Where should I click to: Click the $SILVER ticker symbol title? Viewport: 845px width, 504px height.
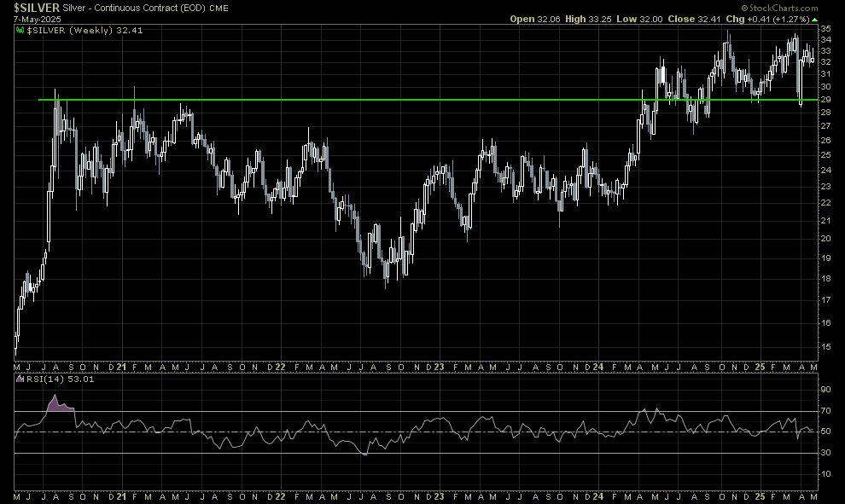[x=37, y=6]
